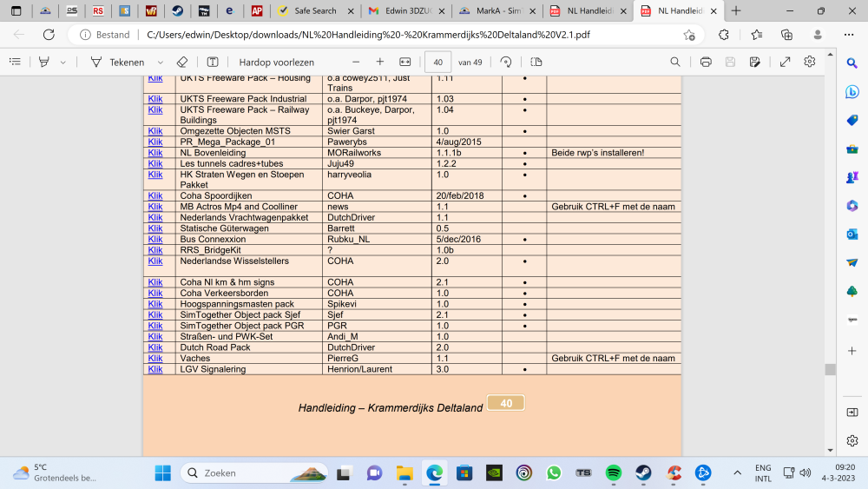Click the Fit to width icon
Screen dimensions: 868x489
click(x=404, y=62)
